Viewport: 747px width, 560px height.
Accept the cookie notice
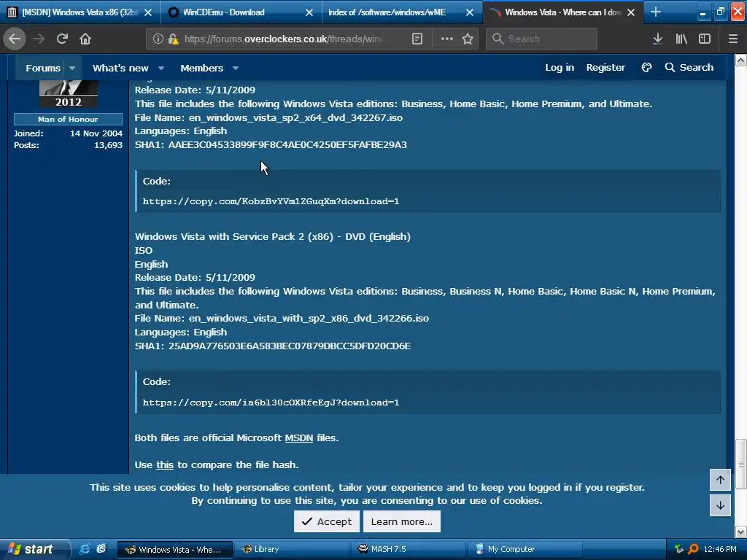pyautogui.click(x=326, y=521)
